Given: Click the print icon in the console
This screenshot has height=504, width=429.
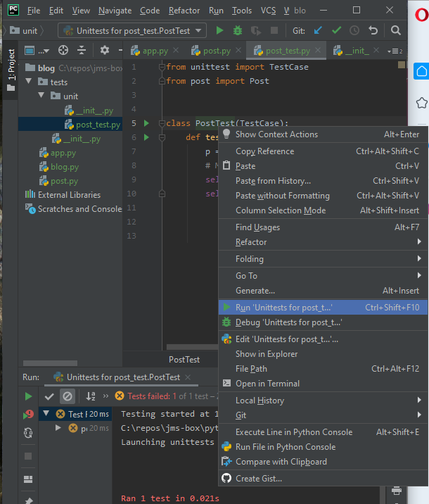Looking at the screenshot, I should click(397, 491).
